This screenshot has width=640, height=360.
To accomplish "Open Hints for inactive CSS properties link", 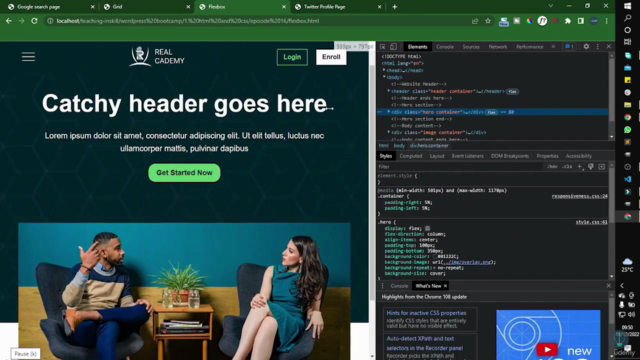I will [426, 313].
